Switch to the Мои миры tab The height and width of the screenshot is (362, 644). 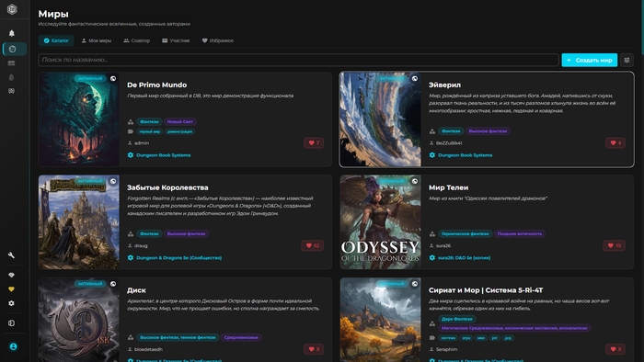click(x=96, y=40)
